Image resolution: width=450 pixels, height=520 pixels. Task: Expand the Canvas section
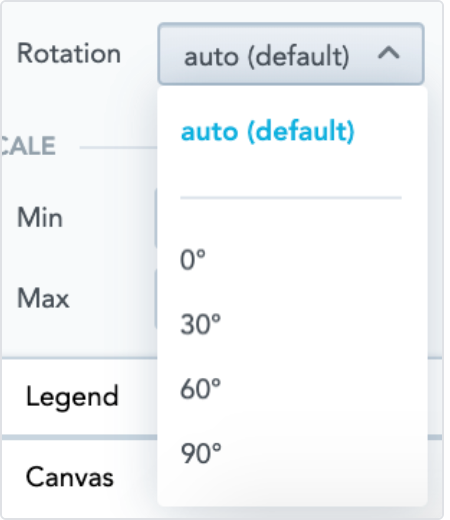(x=70, y=477)
